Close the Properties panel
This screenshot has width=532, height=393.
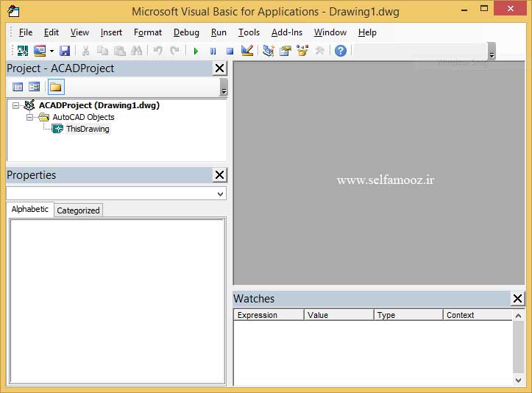(219, 174)
